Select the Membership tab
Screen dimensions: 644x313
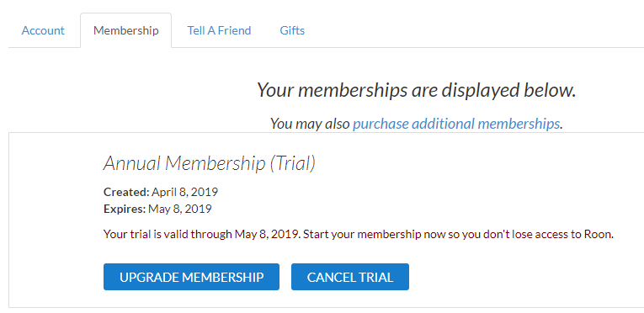125,30
